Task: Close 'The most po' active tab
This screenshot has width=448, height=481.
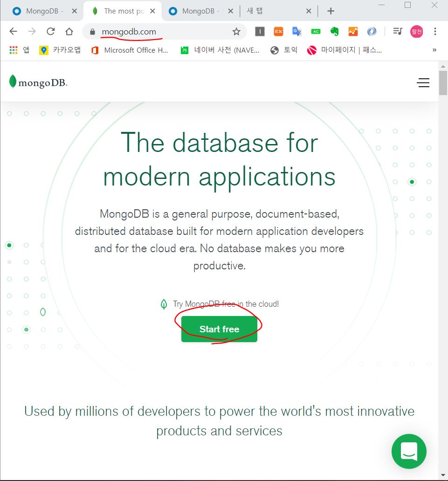Action: [x=152, y=11]
